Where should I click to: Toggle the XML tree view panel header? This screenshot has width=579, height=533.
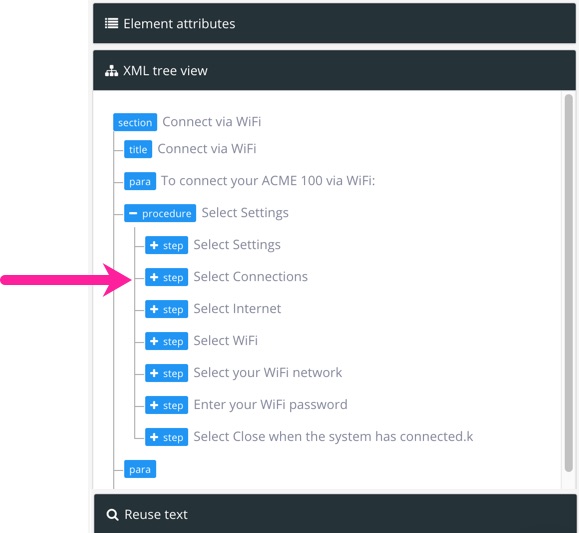pyautogui.click(x=334, y=70)
